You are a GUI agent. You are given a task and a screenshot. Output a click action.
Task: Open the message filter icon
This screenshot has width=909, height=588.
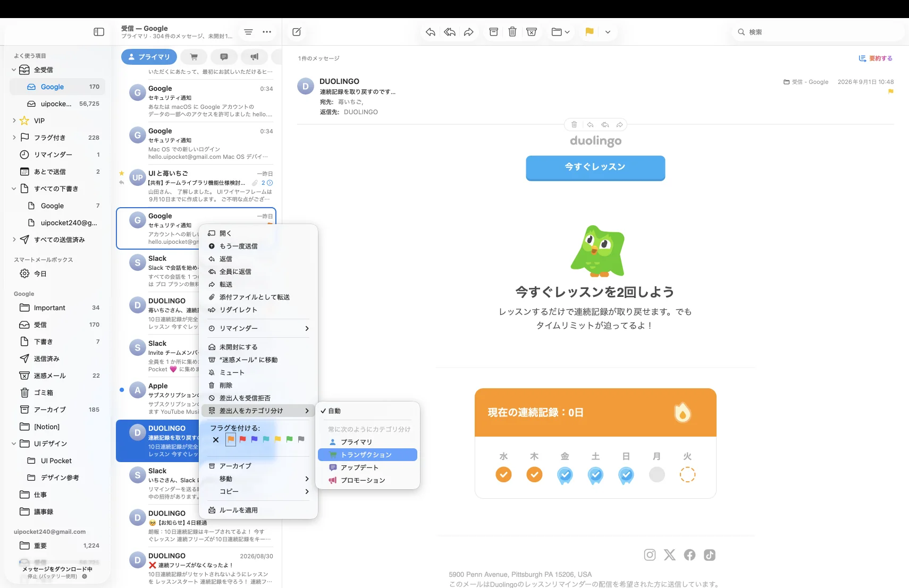point(248,32)
